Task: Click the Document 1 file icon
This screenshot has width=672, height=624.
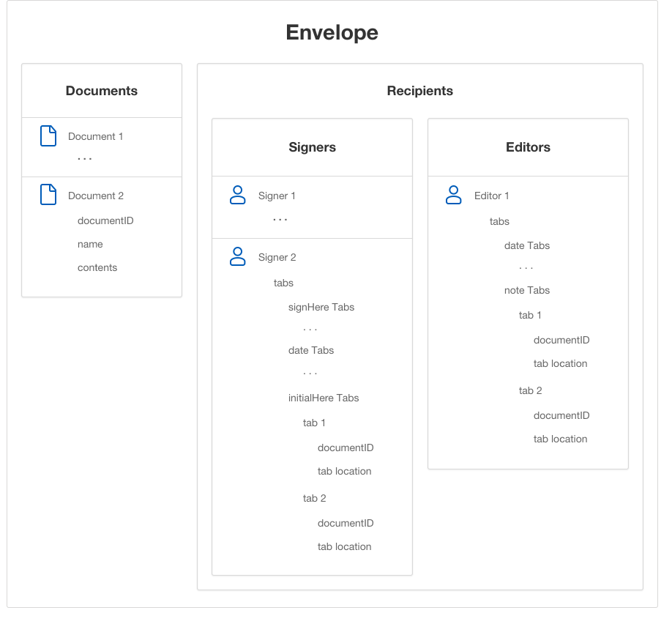Action: point(48,135)
